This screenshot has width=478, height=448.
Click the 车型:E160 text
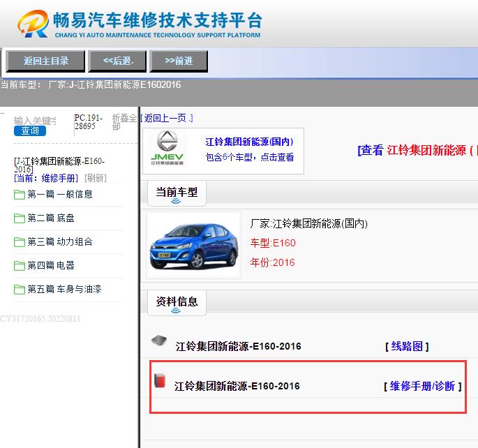coord(273,243)
